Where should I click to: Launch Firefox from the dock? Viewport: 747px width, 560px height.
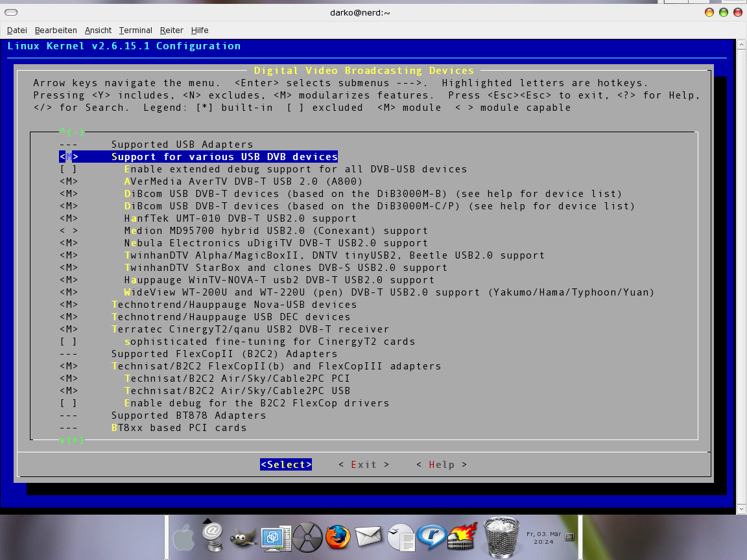click(x=338, y=537)
